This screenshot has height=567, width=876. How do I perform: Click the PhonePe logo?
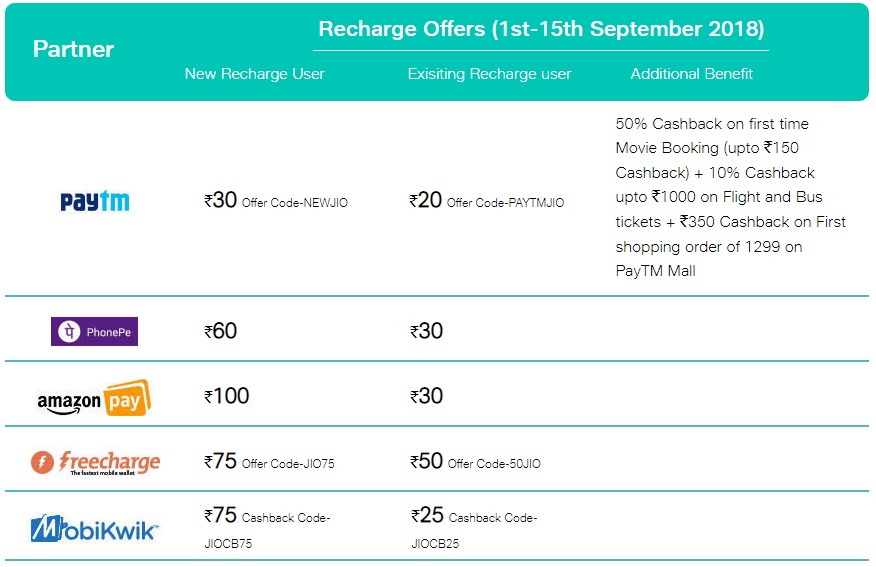click(94, 331)
